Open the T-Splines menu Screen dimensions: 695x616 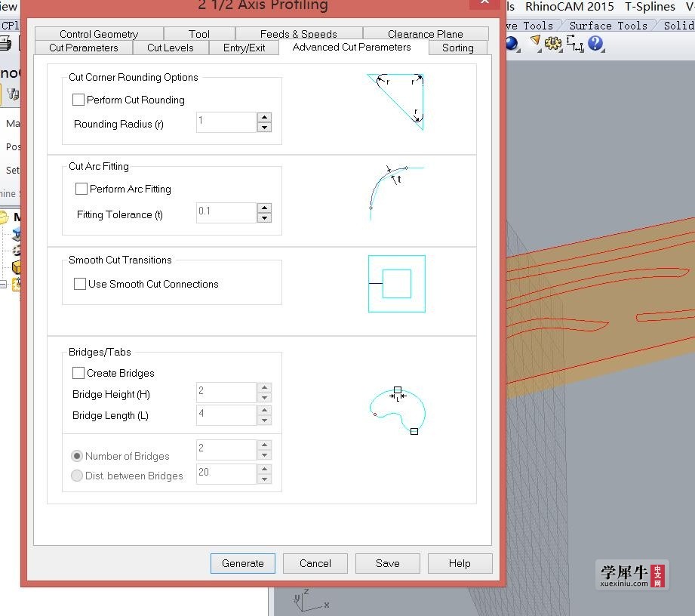point(650,7)
